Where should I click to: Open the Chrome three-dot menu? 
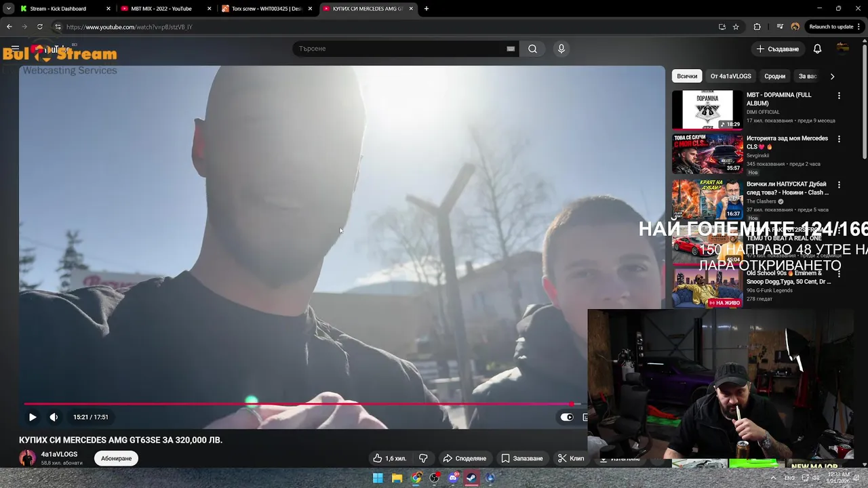point(860,27)
